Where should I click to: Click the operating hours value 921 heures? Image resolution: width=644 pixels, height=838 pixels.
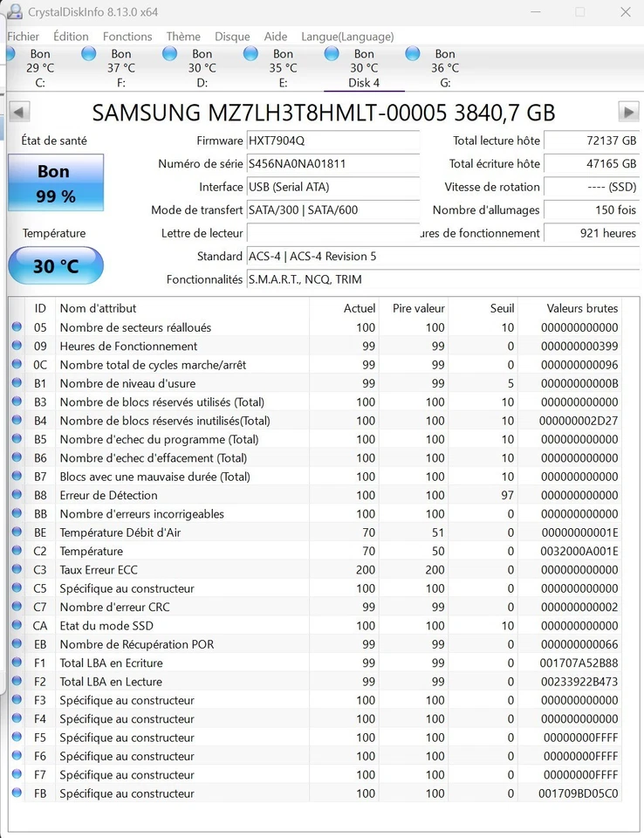(592, 233)
